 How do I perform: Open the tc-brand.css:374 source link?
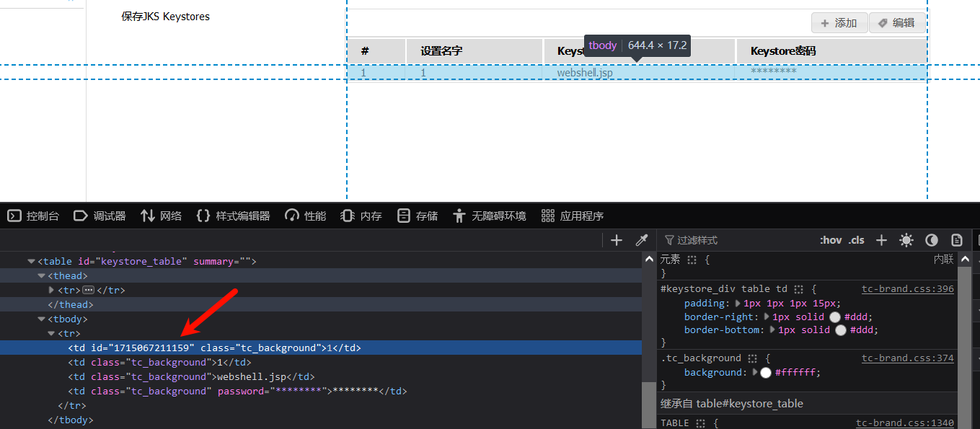(908, 358)
